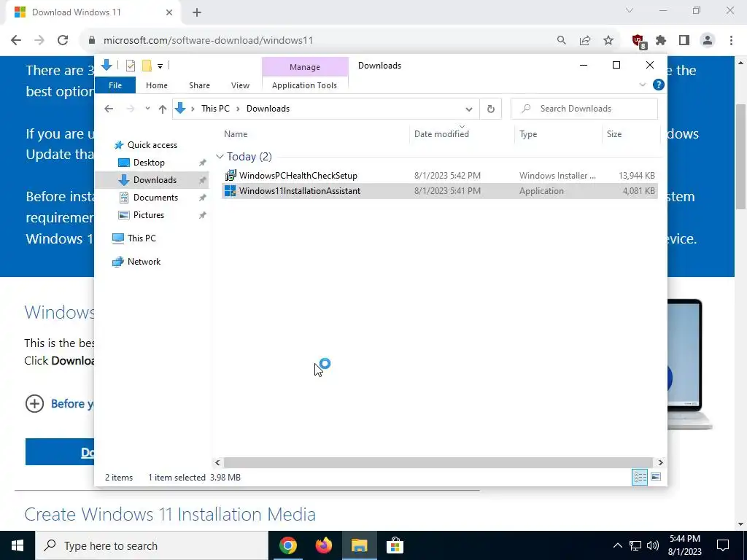Open Downloads in navigation pane
Image resolution: width=747 pixels, height=560 pixels.
(x=155, y=180)
